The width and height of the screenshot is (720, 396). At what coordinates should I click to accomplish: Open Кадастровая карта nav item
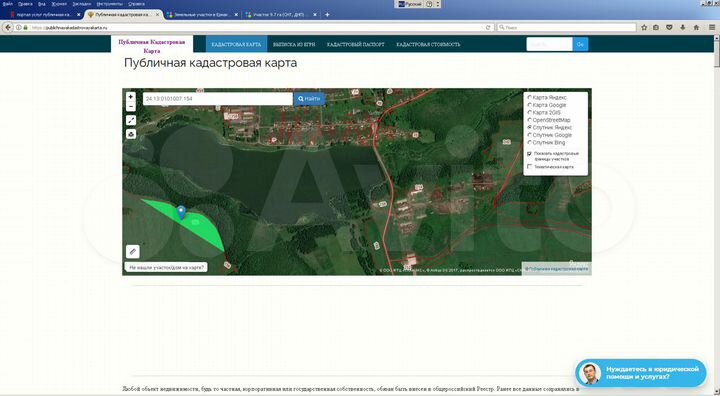click(236, 44)
